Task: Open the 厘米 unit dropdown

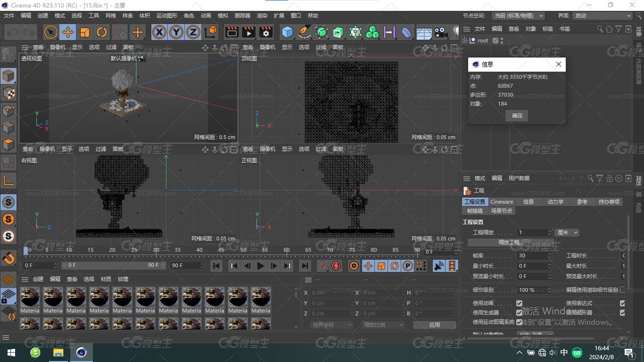Action: coord(568,232)
